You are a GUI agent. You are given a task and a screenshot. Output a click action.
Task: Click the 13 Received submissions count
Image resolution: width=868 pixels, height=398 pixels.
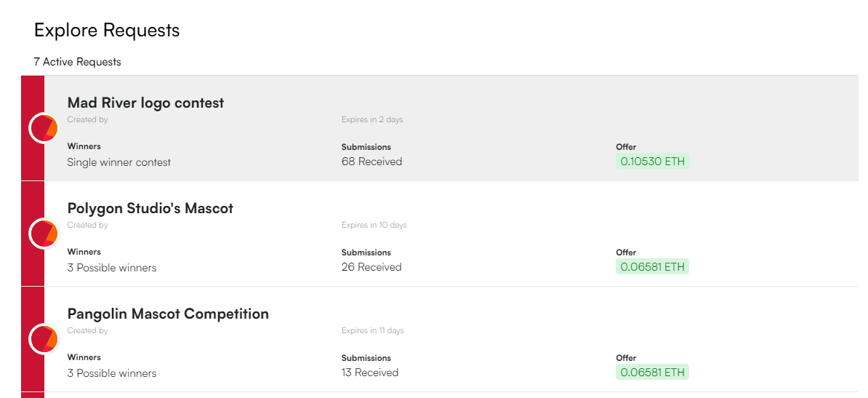click(370, 373)
